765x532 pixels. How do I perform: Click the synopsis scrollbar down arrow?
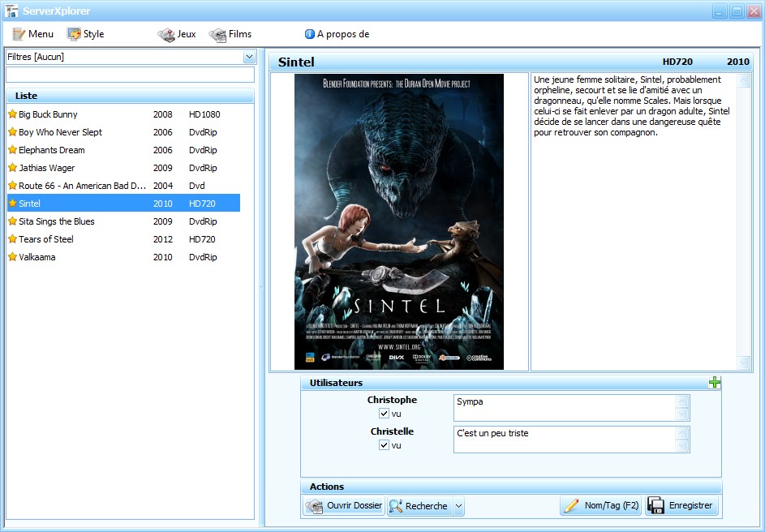[744, 363]
